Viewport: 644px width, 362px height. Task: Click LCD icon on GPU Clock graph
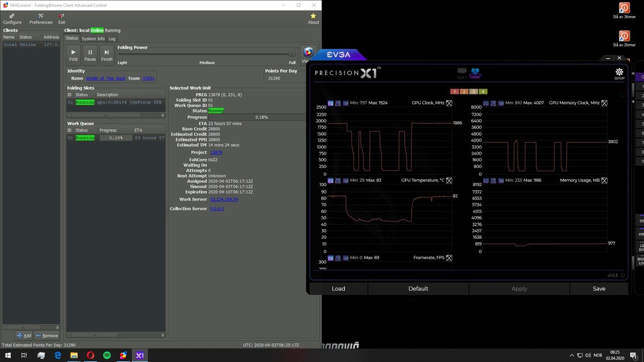pos(338,103)
